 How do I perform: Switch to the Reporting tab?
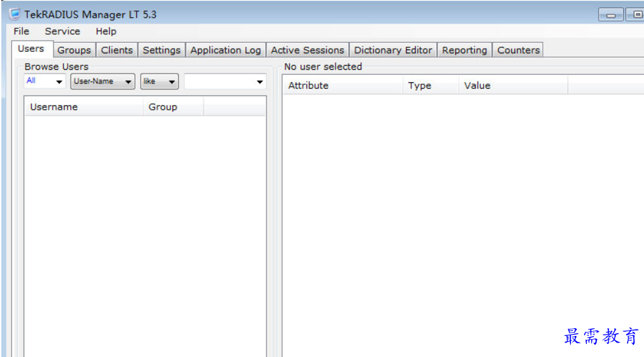(464, 50)
